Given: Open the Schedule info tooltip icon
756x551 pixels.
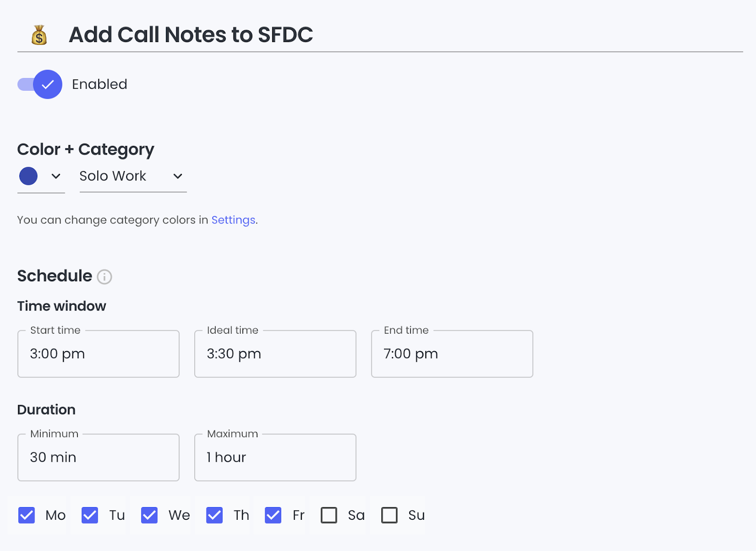Looking at the screenshot, I should (104, 276).
